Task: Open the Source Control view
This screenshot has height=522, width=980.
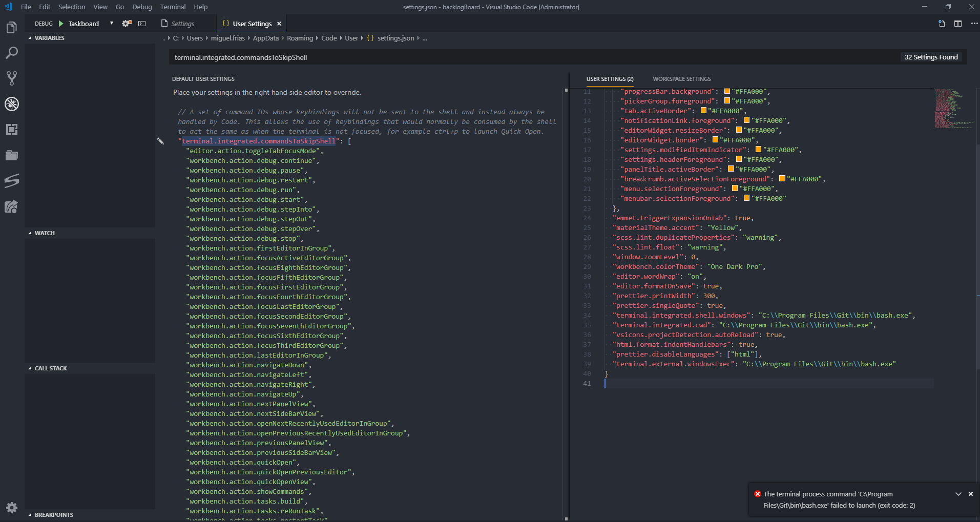Action: click(11, 78)
